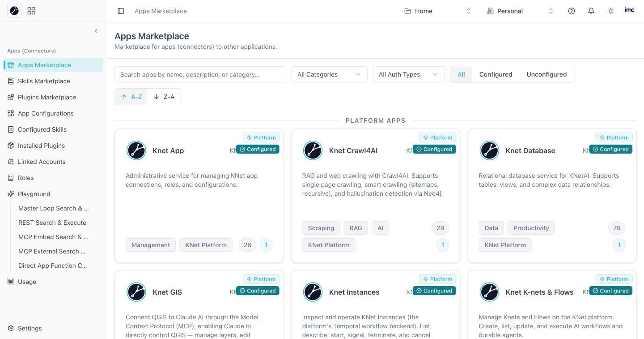Sort apps A-Z ascending
644x339 pixels.
131,97
